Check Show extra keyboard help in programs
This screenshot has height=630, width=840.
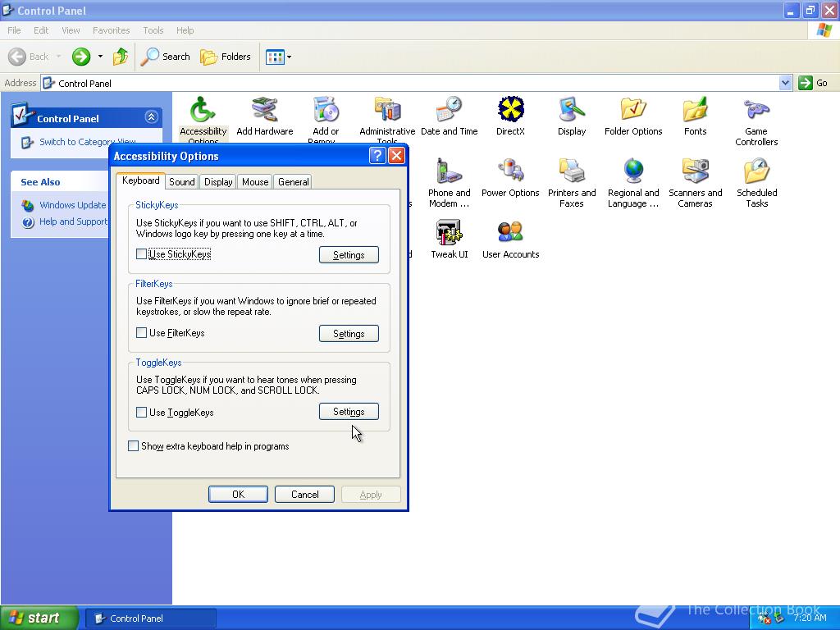click(x=134, y=445)
